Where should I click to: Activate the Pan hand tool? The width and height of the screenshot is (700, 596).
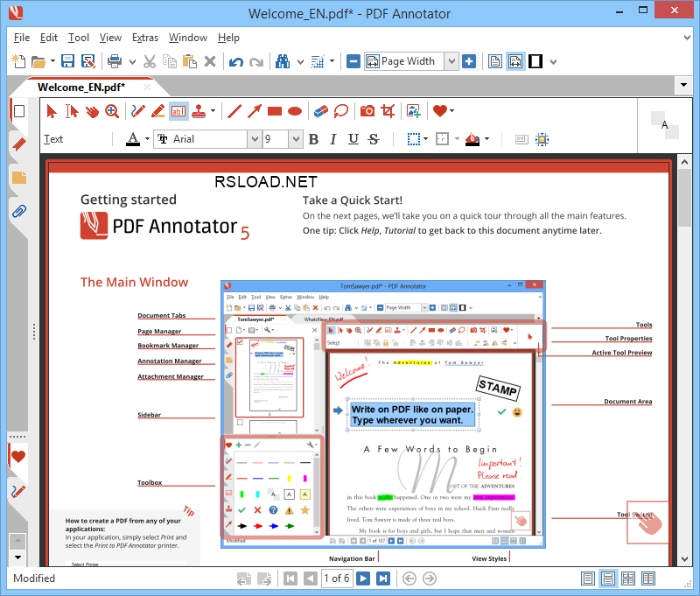click(92, 111)
